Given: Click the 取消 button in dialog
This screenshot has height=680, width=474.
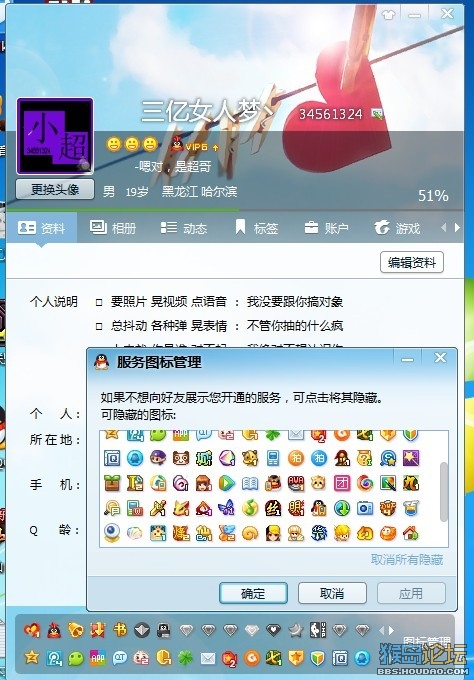Looking at the screenshot, I should coord(332,593).
